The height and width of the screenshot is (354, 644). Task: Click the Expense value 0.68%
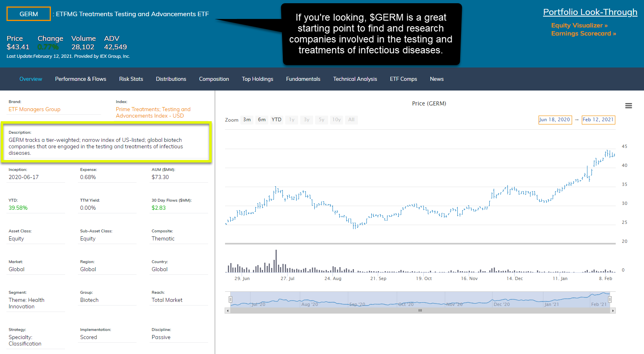pyautogui.click(x=88, y=177)
